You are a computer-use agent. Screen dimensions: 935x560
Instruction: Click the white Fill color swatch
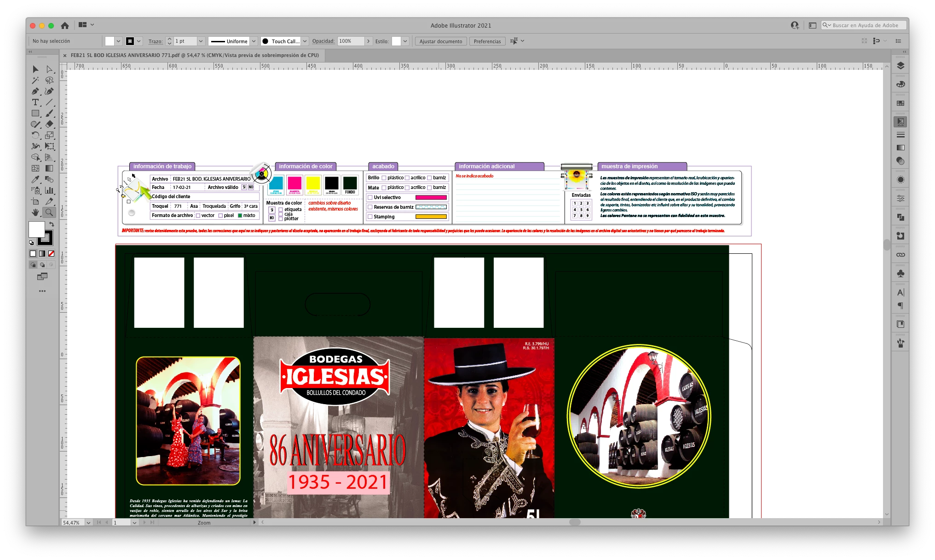pos(37,229)
